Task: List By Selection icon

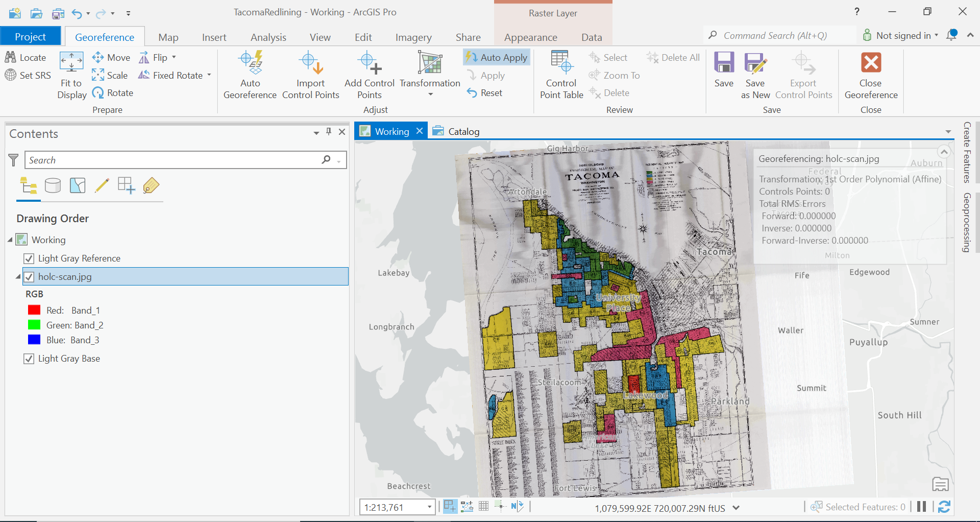Action: tap(78, 186)
